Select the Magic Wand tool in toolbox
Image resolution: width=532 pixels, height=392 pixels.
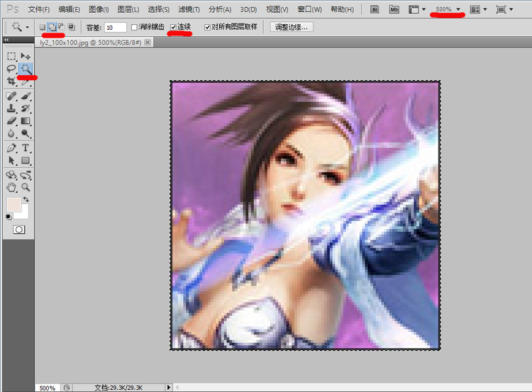(26, 69)
